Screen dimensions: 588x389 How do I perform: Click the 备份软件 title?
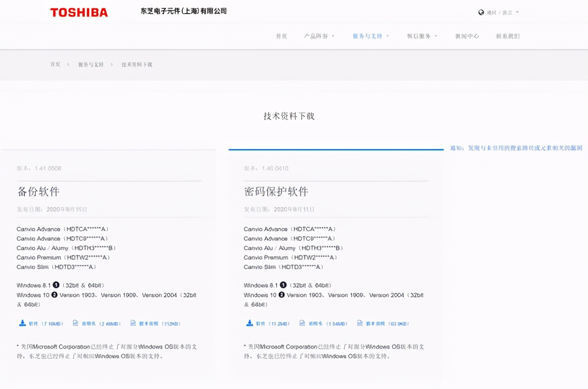[39, 191]
